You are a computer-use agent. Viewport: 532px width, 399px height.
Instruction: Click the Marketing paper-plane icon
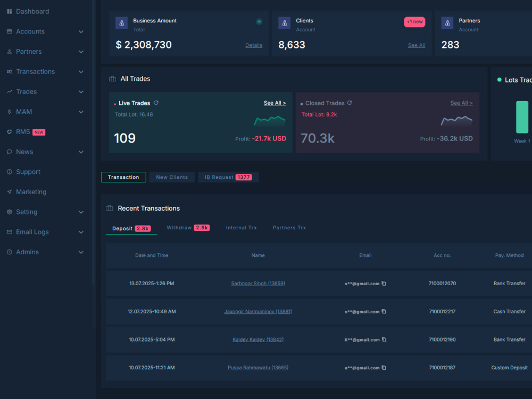pos(10,192)
